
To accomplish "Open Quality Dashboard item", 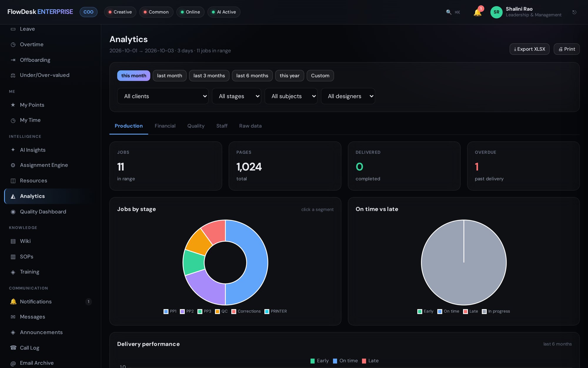I will click(x=51, y=212).
